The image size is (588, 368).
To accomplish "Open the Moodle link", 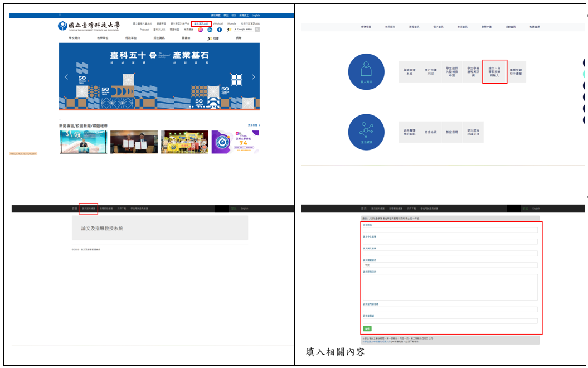I will click(x=231, y=24).
